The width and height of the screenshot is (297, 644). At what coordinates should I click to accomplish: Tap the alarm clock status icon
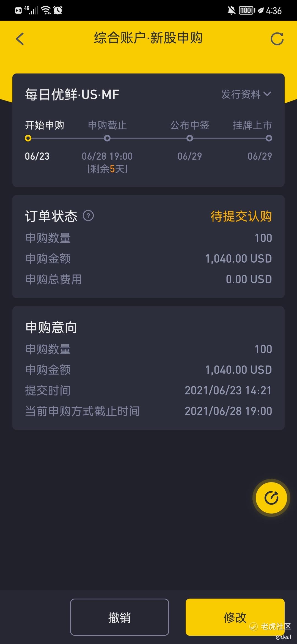(58, 10)
